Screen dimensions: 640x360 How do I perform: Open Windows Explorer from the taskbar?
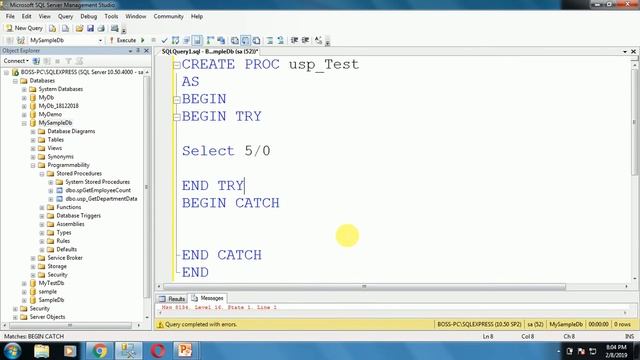(42, 351)
